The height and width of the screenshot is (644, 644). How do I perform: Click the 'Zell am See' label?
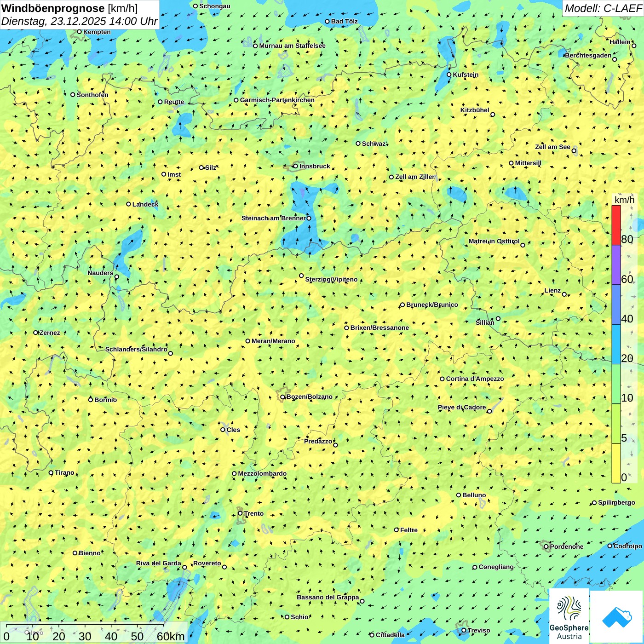(x=552, y=147)
